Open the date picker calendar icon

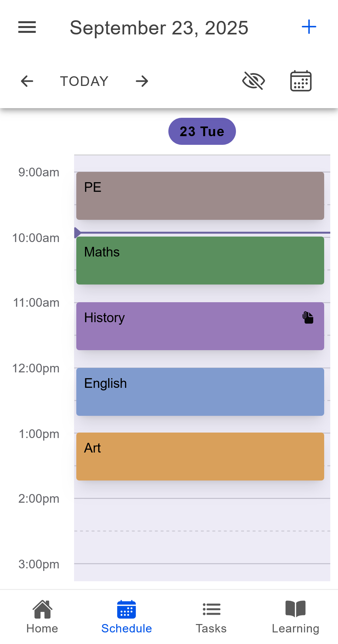click(300, 81)
